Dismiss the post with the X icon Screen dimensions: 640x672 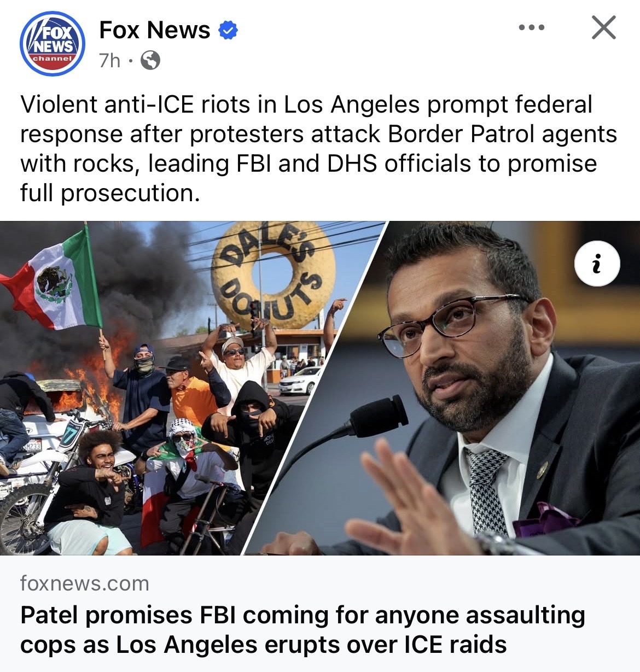604,27
